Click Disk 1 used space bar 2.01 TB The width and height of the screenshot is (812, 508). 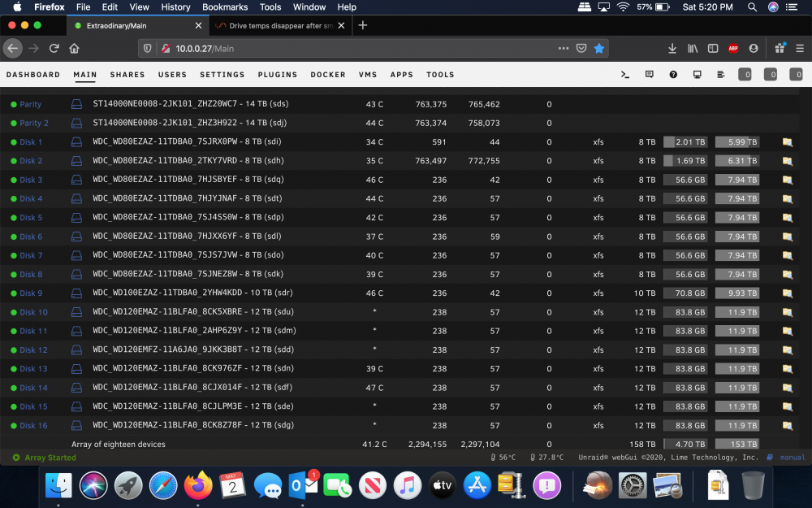pyautogui.click(x=685, y=142)
